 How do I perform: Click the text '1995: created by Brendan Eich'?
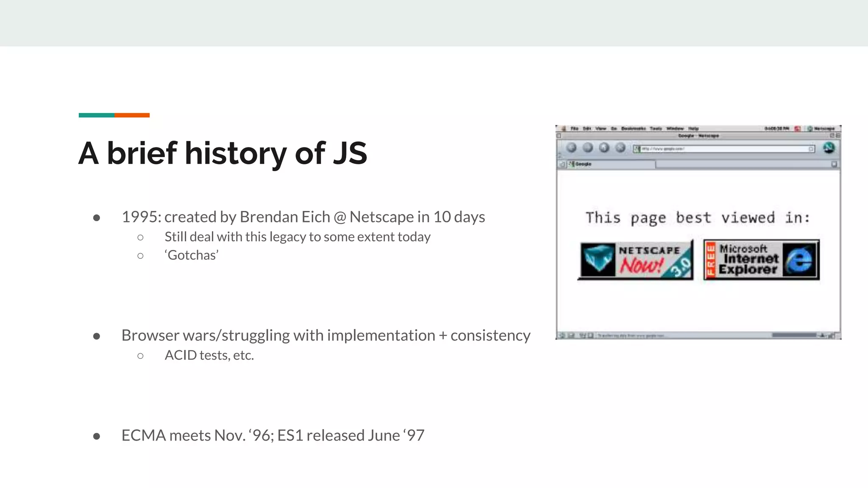226,217
